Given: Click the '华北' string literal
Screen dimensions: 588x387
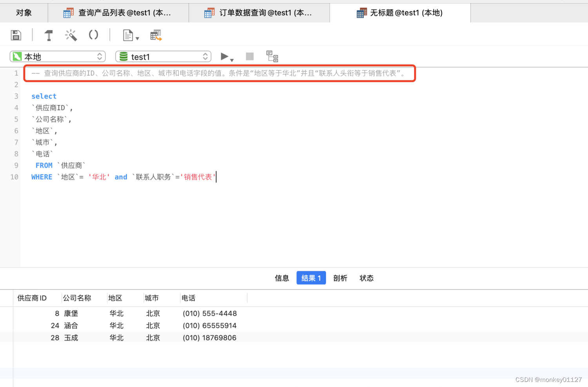Looking at the screenshot, I should pos(99,177).
